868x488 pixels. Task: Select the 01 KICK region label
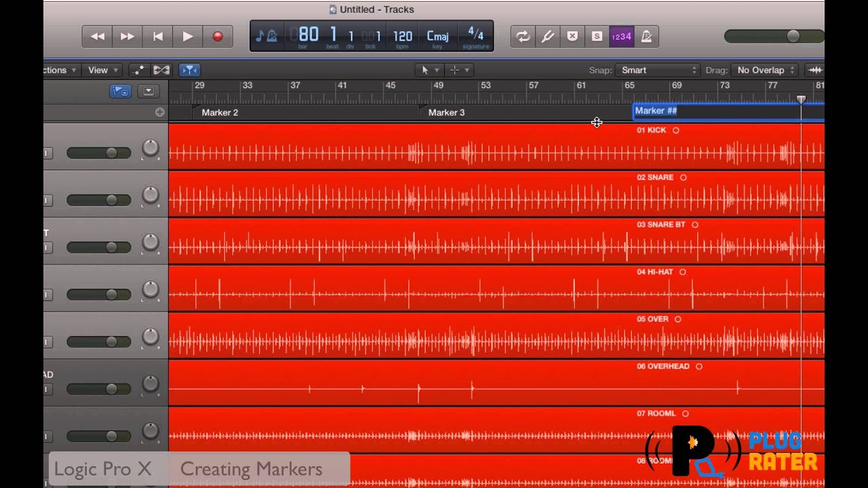651,130
